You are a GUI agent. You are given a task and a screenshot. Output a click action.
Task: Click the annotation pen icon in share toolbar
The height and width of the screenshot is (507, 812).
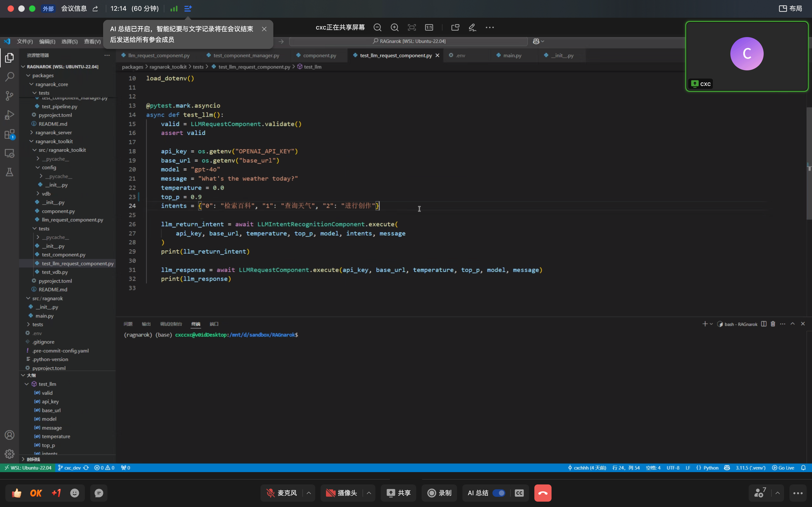pos(472,27)
